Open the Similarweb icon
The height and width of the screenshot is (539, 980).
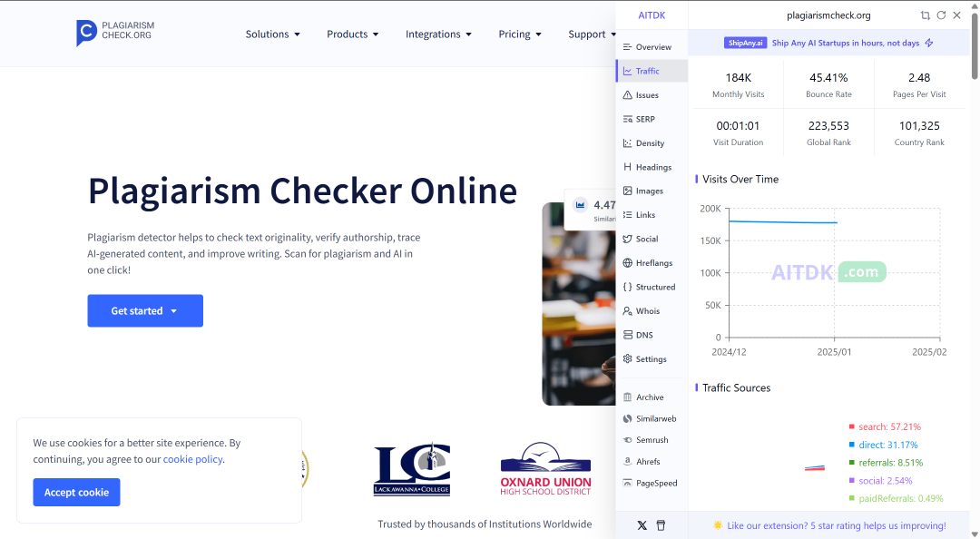tap(627, 419)
